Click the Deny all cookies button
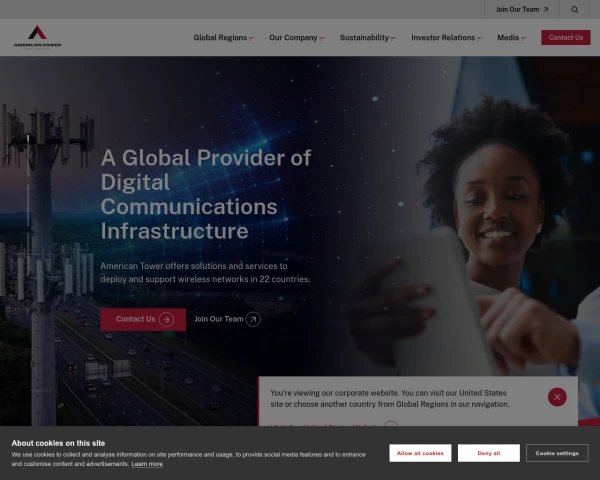The width and height of the screenshot is (600, 480). tap(489, 453)
